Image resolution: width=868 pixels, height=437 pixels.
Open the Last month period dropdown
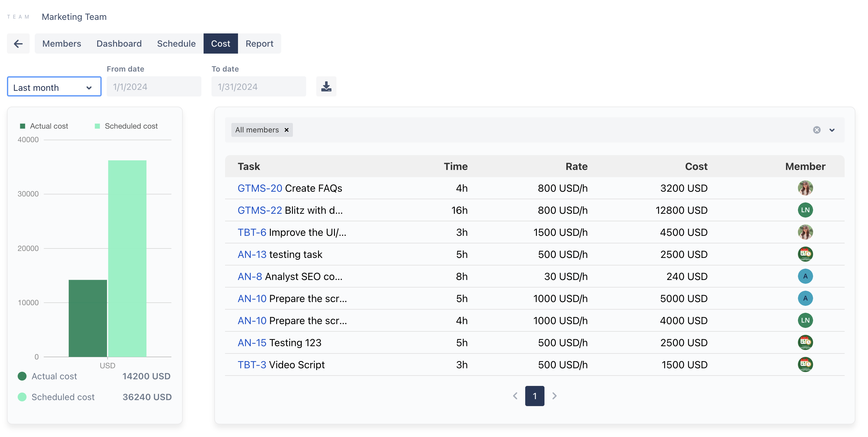tap(54, 86)
